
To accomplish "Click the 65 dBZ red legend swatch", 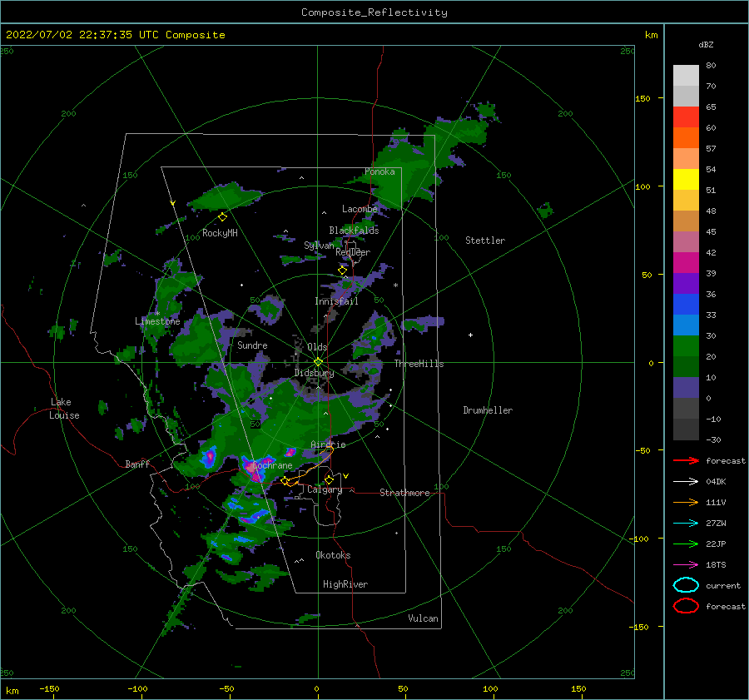I will 686,117.
